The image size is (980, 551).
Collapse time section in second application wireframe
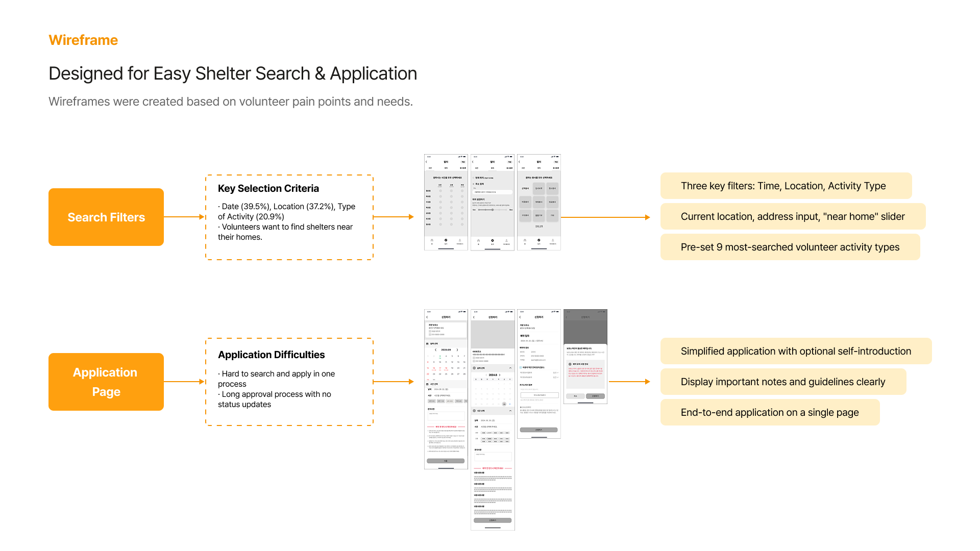[510, 411]
